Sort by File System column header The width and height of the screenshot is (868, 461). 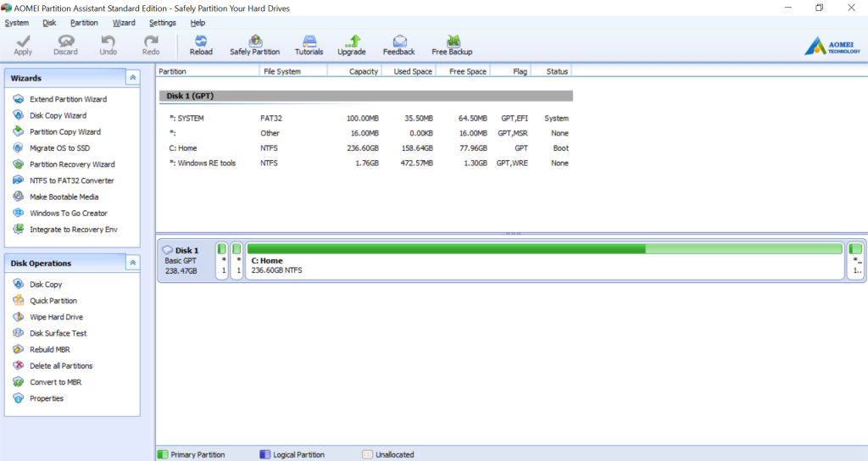point(293,71)
